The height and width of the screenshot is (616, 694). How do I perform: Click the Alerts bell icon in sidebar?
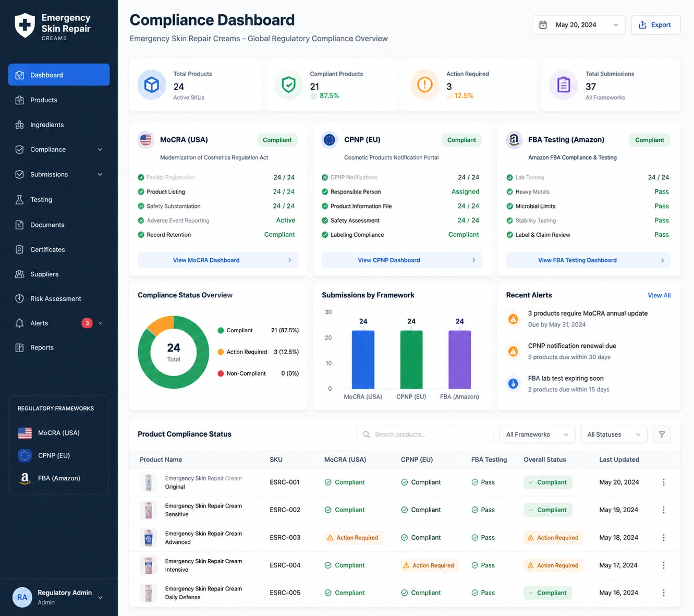point(19,323)
